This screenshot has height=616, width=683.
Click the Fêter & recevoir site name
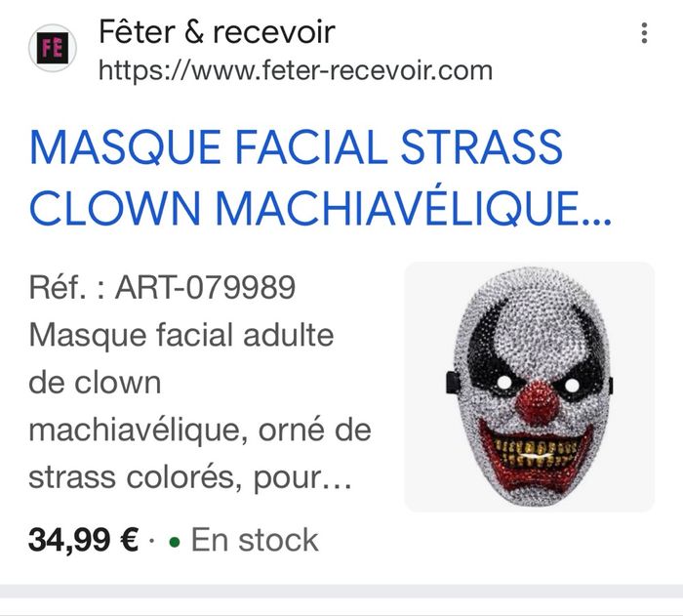click(217, 32)
